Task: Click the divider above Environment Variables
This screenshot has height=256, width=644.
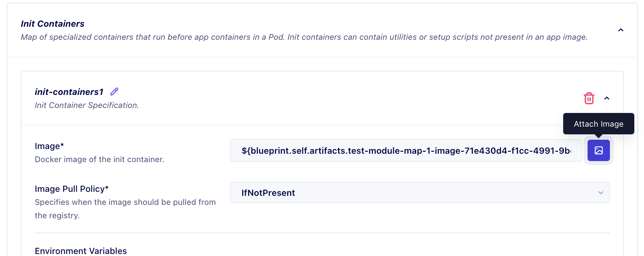Action: click(322, 233)
